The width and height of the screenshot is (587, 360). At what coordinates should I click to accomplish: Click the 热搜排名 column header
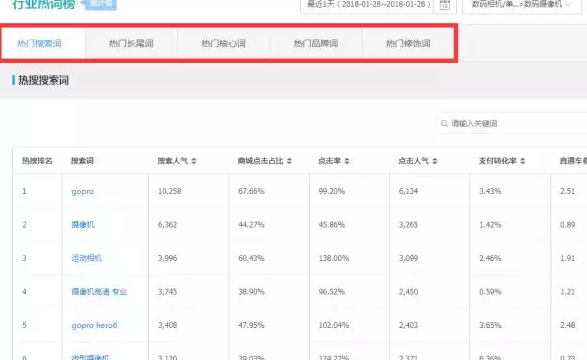pos(37,161)
